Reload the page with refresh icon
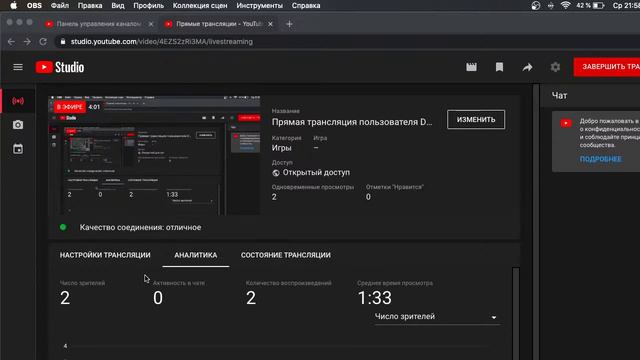The image size is (640, 360). click(43, 42)
